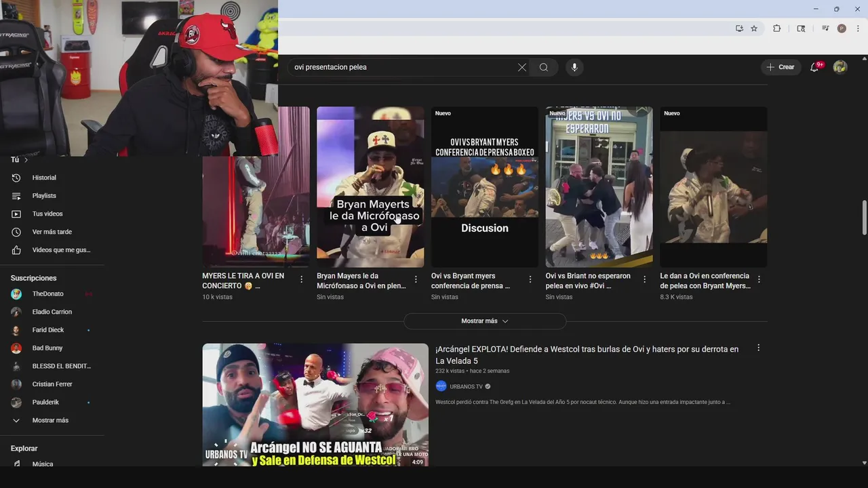Visit the URBANOS TV channel link
This screenshot has height=488, width=868.
tap(466, 386)
